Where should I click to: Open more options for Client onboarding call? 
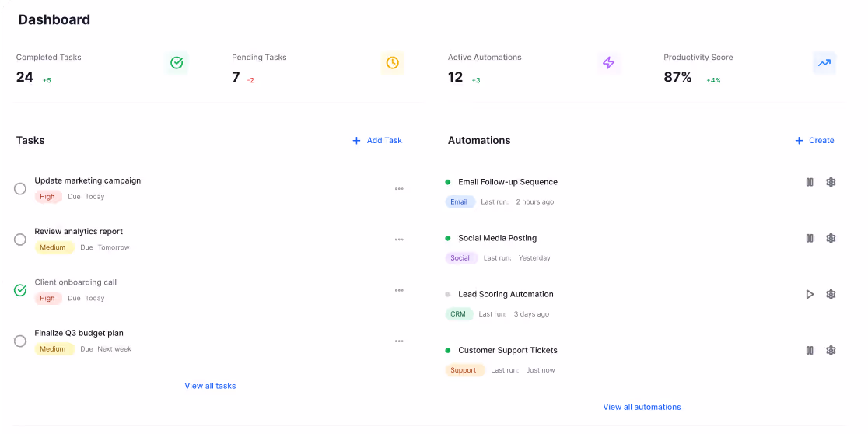tap(399, 290)
